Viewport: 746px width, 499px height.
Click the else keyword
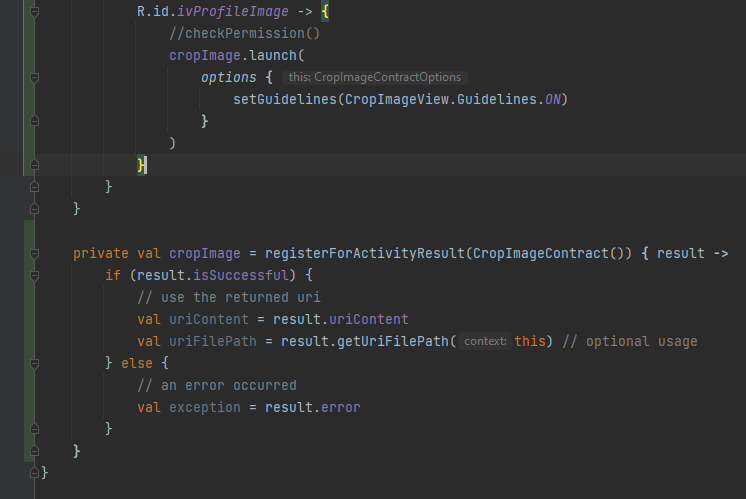click(137, 363)
